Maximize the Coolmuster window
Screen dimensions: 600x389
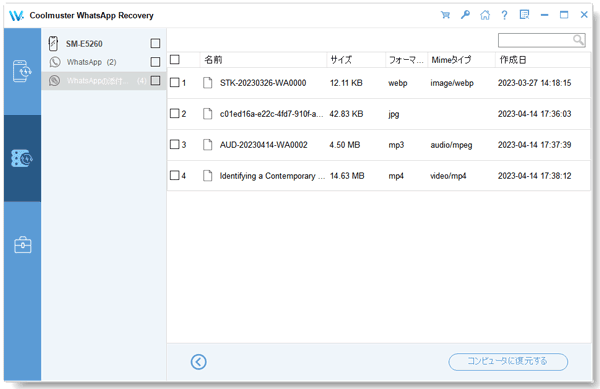[564, 15]
